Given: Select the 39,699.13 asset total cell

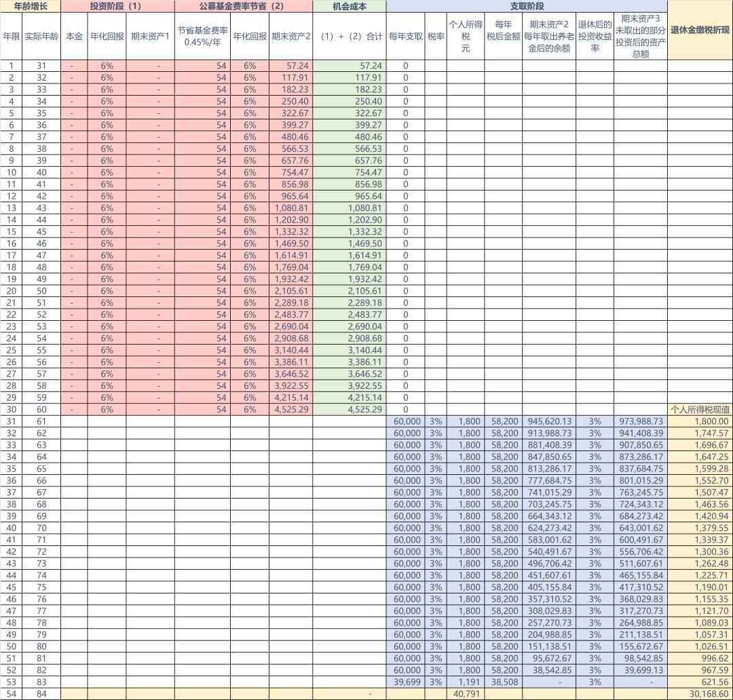Looking at the screenshot, I should pos(641,670).
